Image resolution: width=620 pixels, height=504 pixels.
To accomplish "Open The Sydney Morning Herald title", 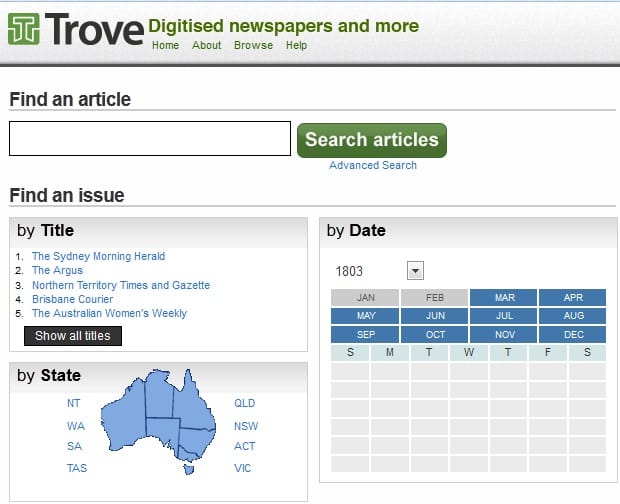I will 98,256.
